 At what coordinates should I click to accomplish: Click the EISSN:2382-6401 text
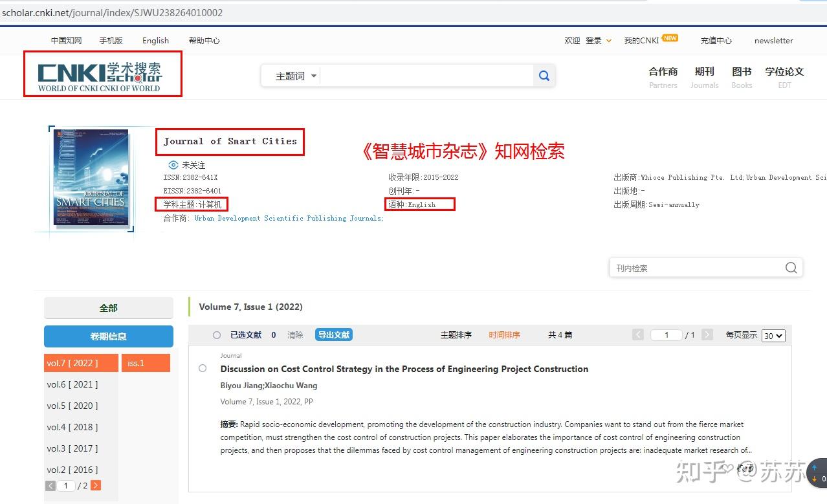coord(192,191)
